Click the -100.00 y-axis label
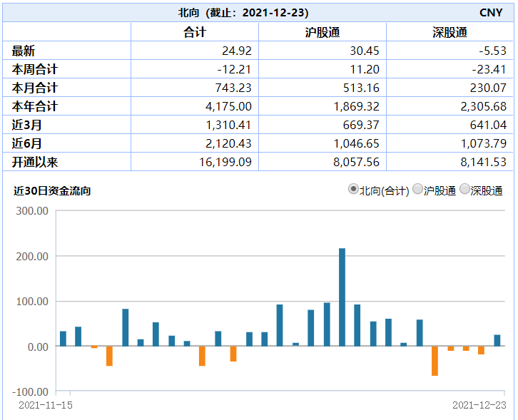This screenshot has width=518, height=420. coord(31,392)
